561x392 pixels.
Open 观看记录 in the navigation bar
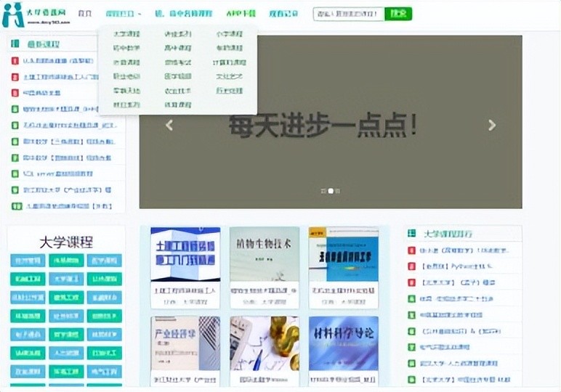(283, 14)
